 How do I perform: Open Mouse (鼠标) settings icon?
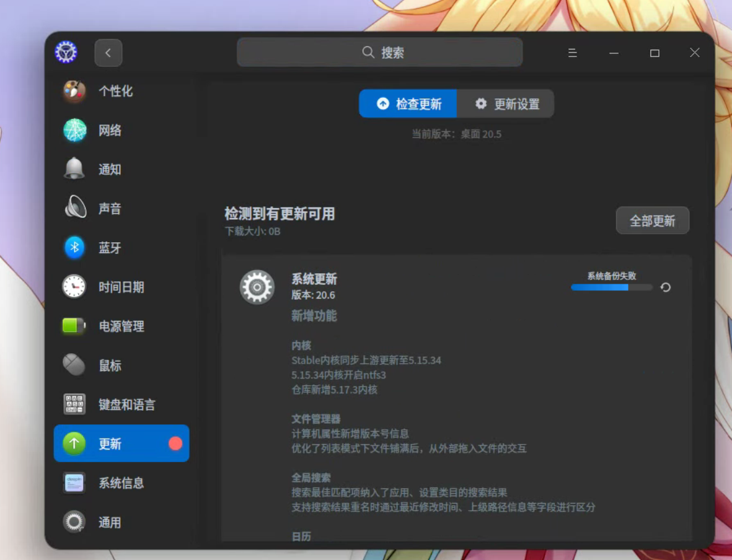point(74,365)
